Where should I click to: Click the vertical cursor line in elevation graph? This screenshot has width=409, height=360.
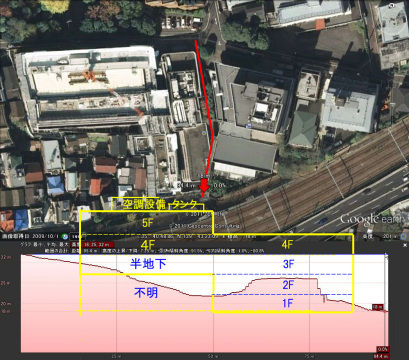386,303
